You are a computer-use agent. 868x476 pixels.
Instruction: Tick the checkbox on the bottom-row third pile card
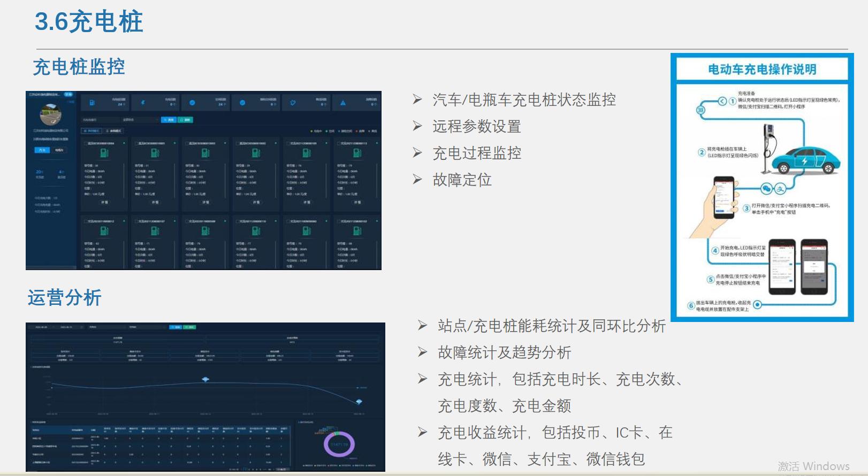click(186, 221)
